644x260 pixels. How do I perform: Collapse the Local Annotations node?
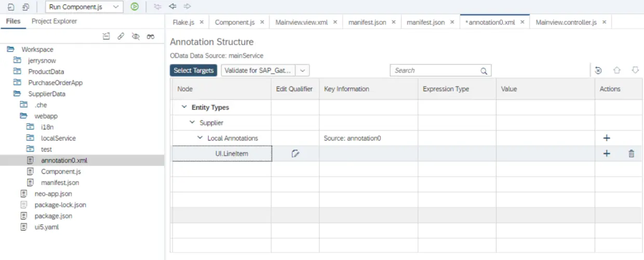click(x=200, y=138)
